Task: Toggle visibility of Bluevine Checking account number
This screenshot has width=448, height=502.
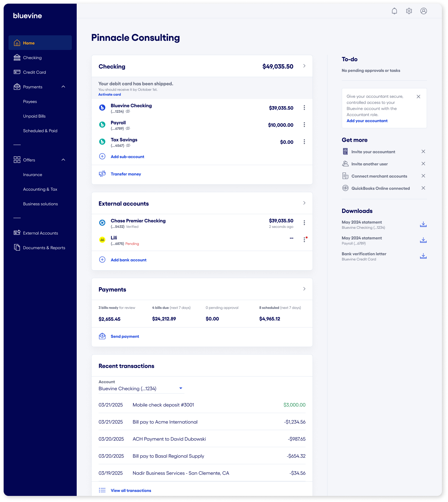Action: pos(128,111)
